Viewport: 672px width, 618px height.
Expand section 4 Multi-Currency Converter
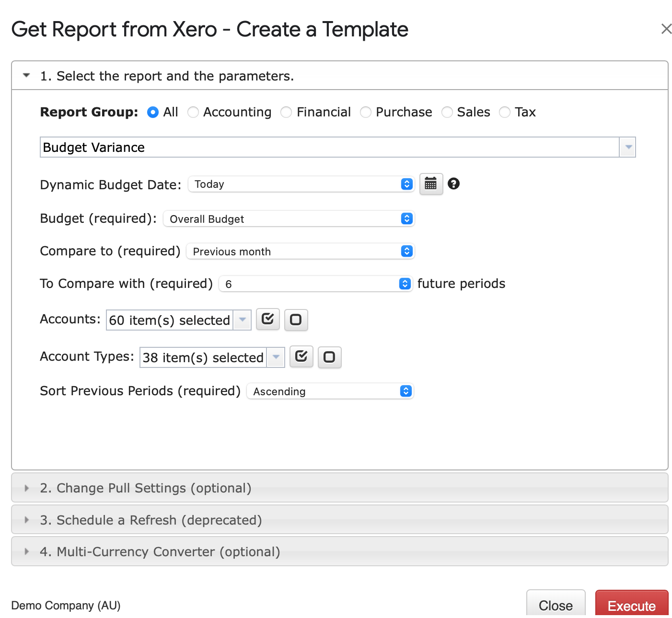340,551
